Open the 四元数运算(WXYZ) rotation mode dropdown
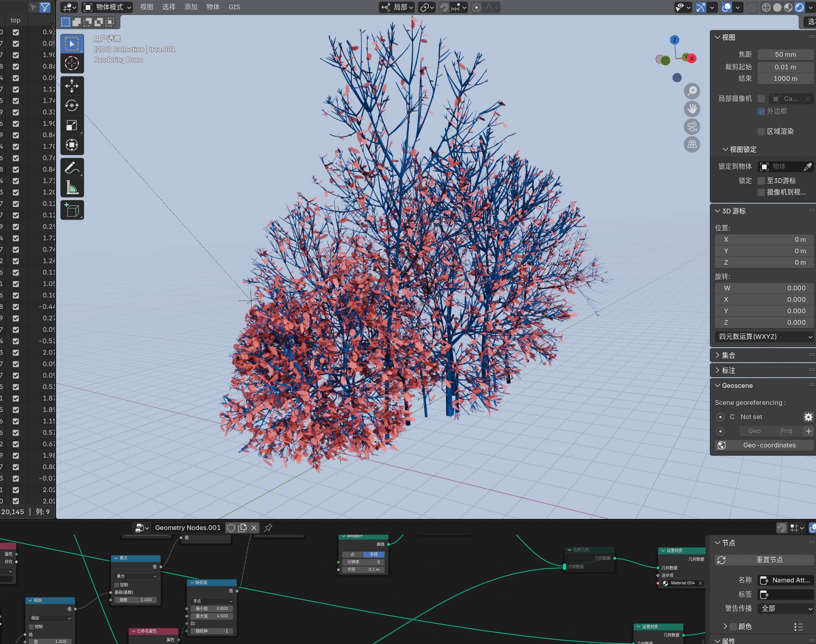 tap(764, 337)
